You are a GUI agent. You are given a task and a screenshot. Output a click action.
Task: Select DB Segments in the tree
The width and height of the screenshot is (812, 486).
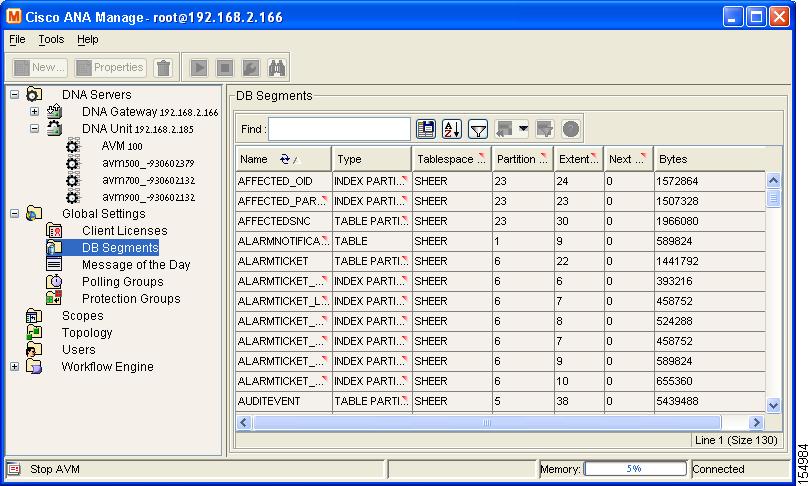[x=120, y=248]
